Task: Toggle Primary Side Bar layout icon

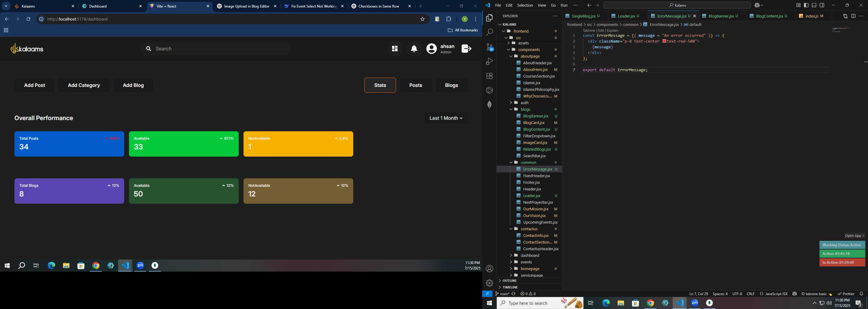Action: [806, 5]
